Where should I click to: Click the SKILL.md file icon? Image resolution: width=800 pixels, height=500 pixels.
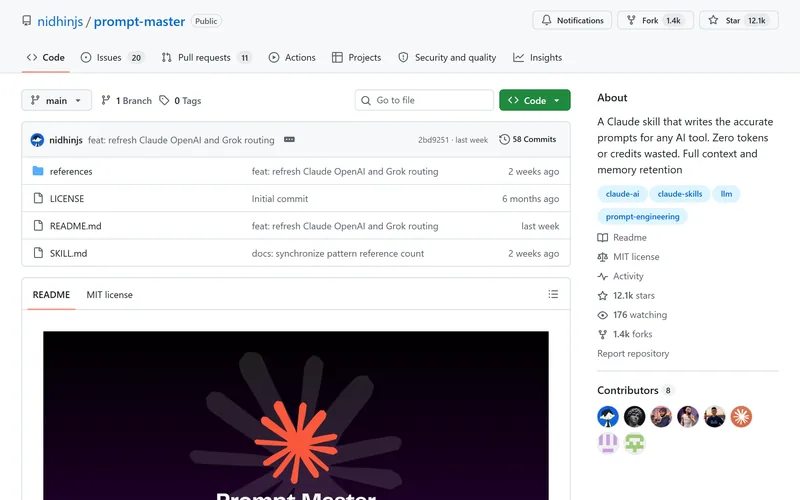tap(38, 253)
